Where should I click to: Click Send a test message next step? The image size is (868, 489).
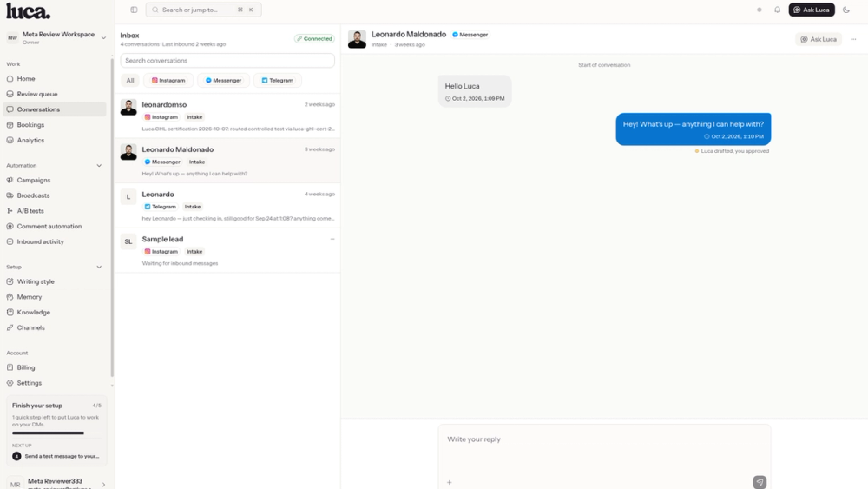[56, 456]
